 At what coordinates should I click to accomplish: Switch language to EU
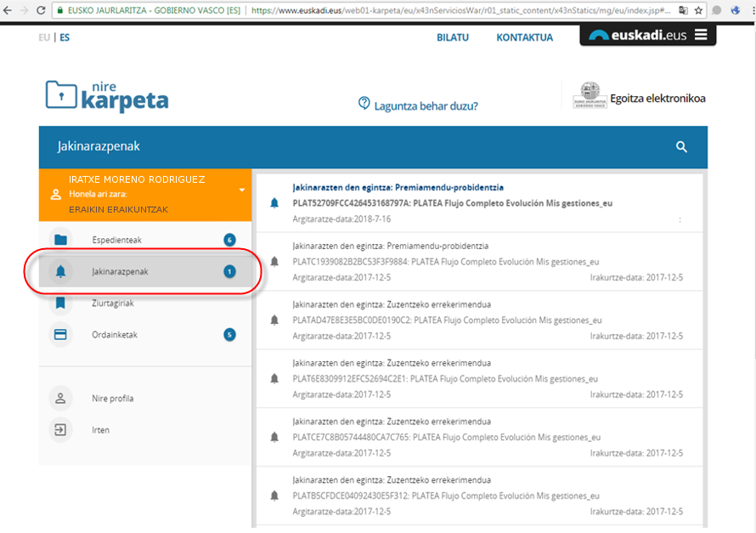(x=44, y=37)
